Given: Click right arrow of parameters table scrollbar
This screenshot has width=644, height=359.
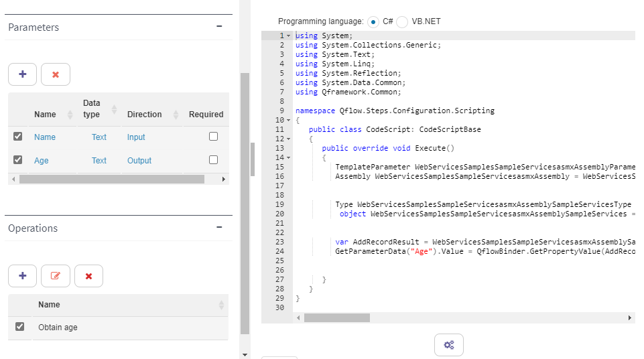Looking at the screenshot, I should 223,179.
